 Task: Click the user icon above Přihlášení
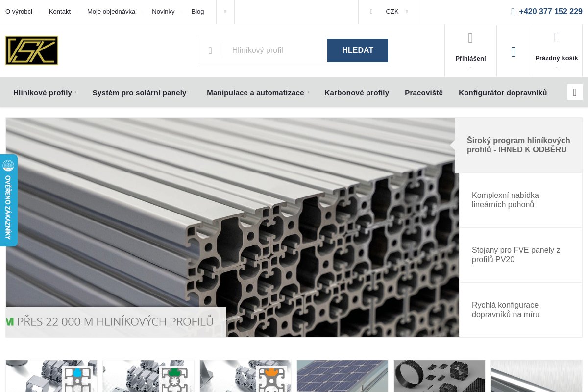click(x=470, y=38)
